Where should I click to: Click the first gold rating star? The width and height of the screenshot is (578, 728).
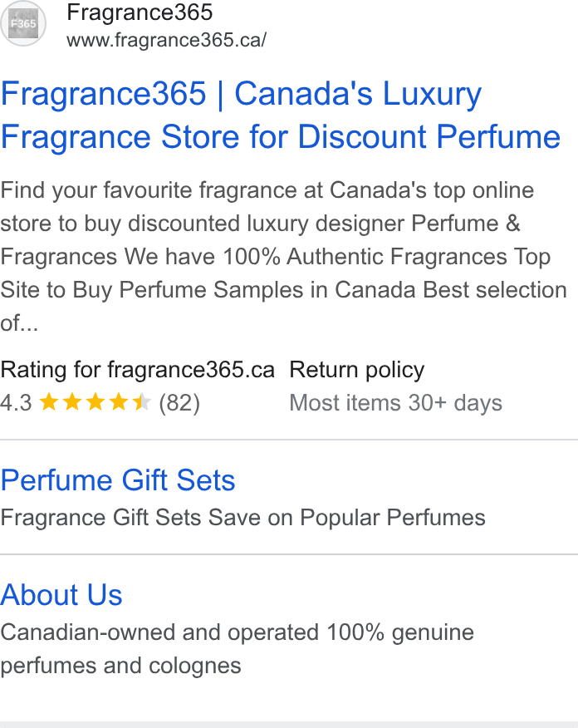click(x=49, y=401)
